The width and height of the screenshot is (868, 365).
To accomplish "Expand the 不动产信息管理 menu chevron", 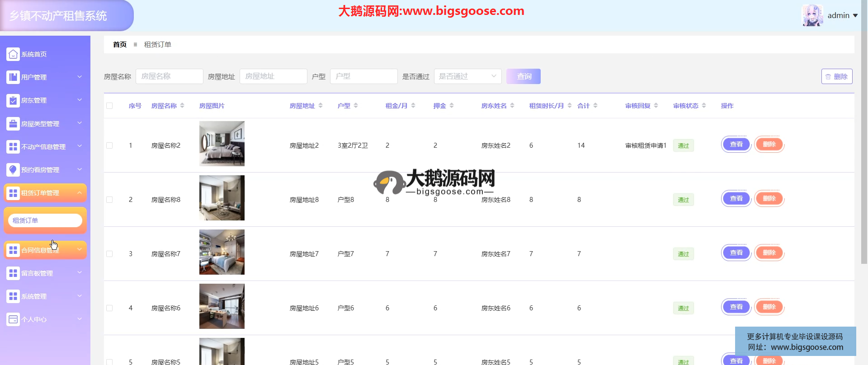I will pos(80,146).
